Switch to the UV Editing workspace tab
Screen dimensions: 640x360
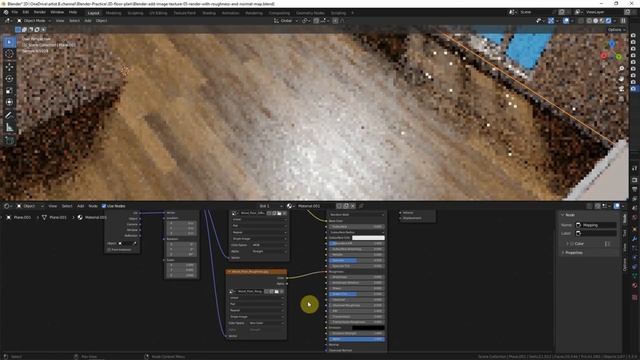point(158,13)
